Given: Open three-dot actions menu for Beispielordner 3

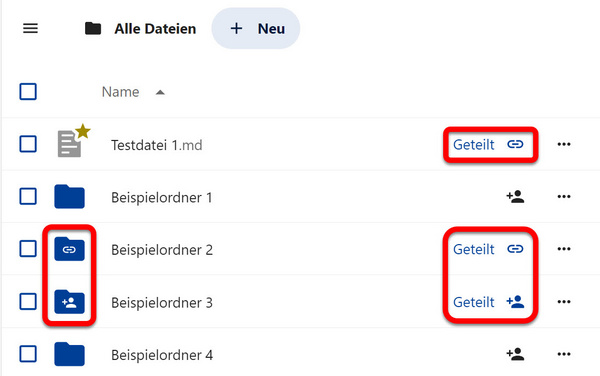Looking at the screenshot, I should 564,302.
